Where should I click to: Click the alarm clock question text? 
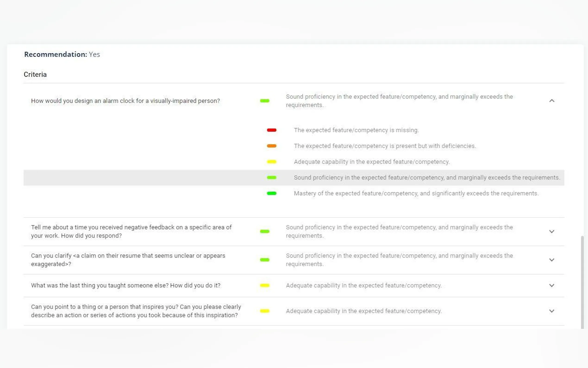pos(125,101)
